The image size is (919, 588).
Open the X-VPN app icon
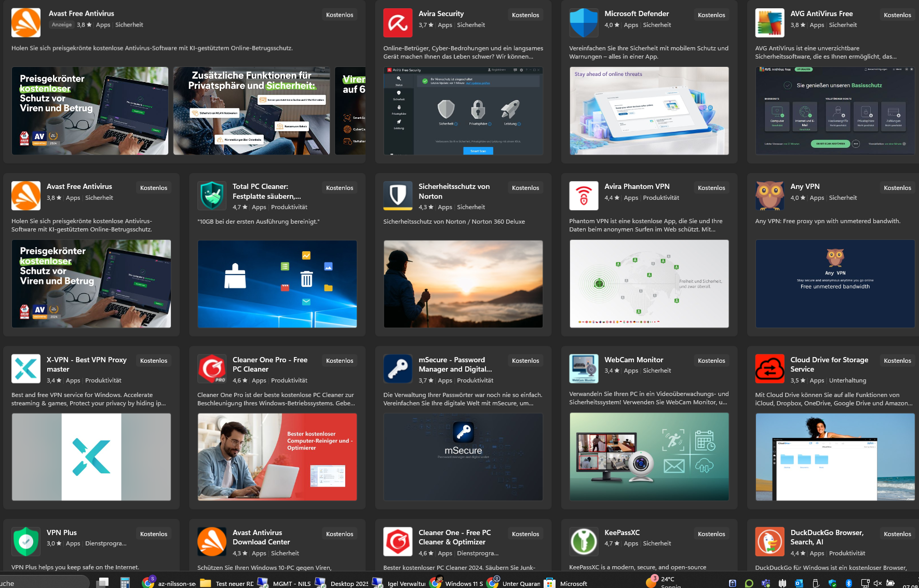tap(26, 368)
